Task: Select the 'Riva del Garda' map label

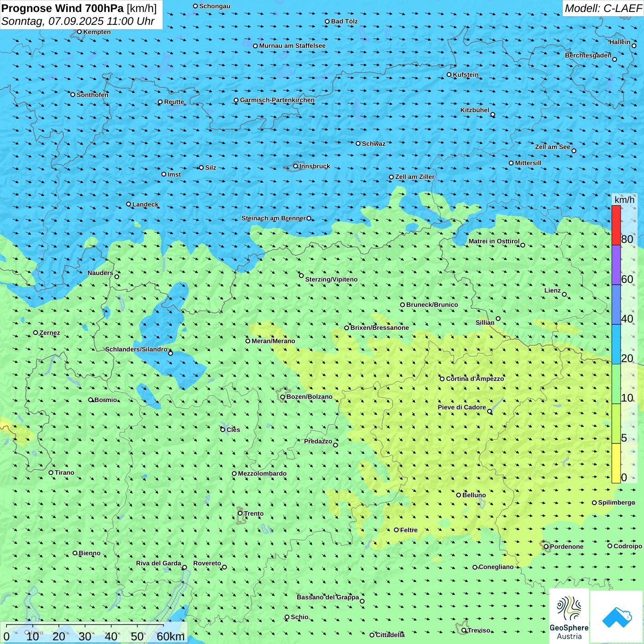Action: (159, 563)
